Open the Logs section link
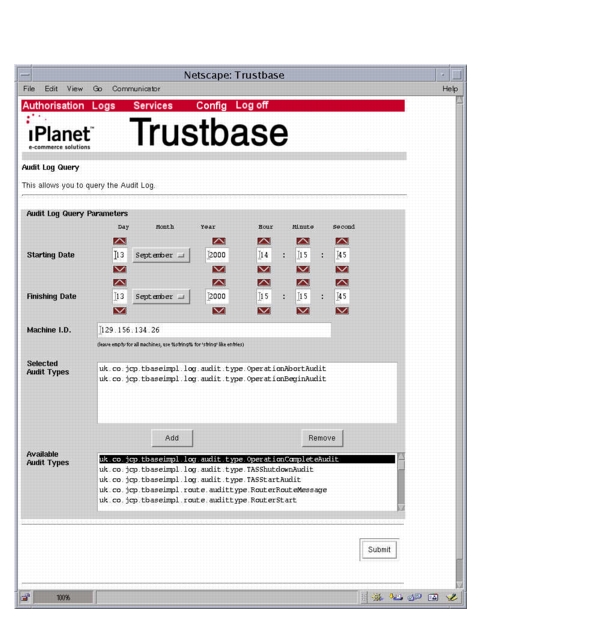Viewport: 610px width, 635px height. click(x=103, y=106)
